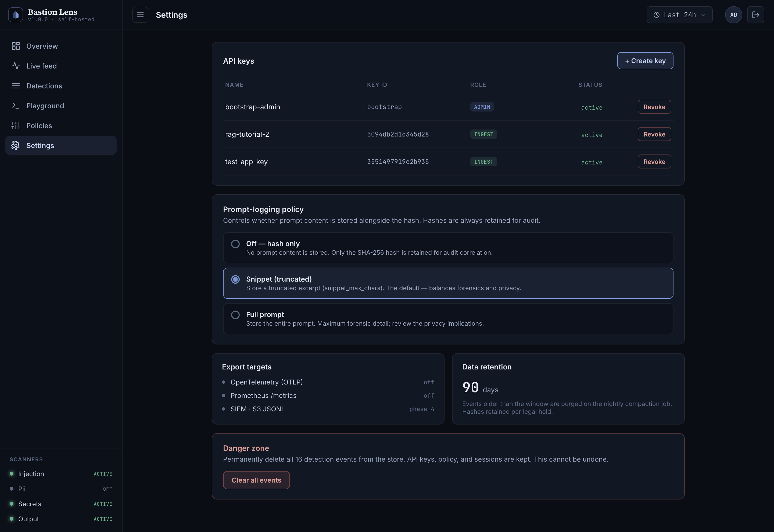774x532 pixels.
Task: Toggle the sidebar with the hamburger button
Action: pyautogui.click(x=140, y=15)
